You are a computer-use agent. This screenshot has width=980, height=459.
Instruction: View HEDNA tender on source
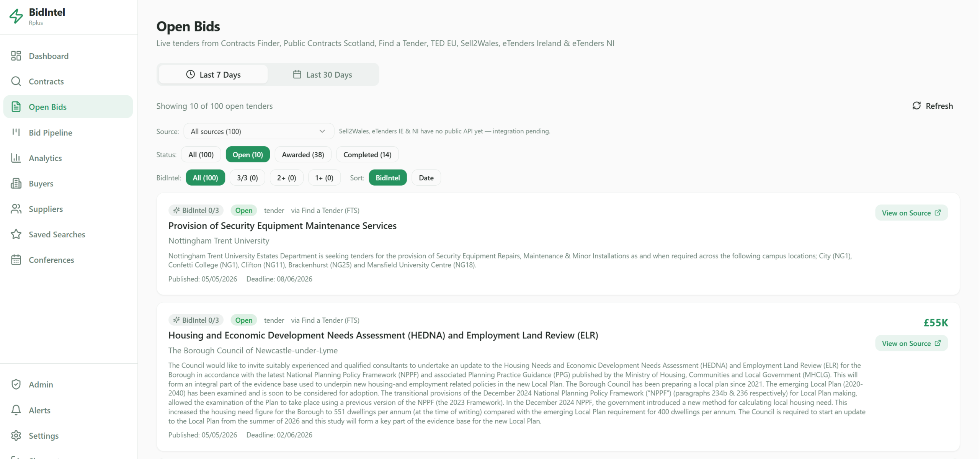[x=911, y=343]
